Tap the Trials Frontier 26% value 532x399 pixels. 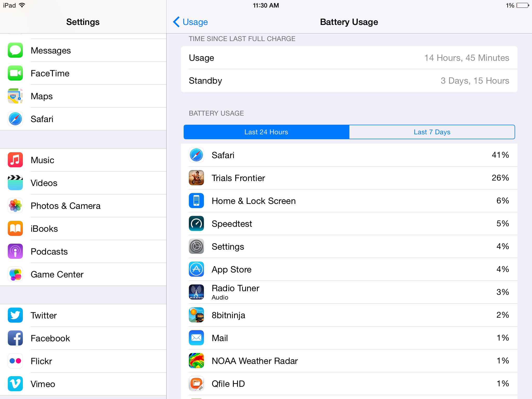(500, 178)
